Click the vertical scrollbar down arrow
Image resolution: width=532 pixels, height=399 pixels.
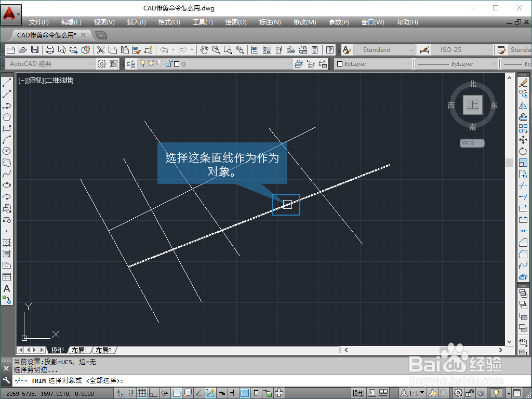point(509,342)
